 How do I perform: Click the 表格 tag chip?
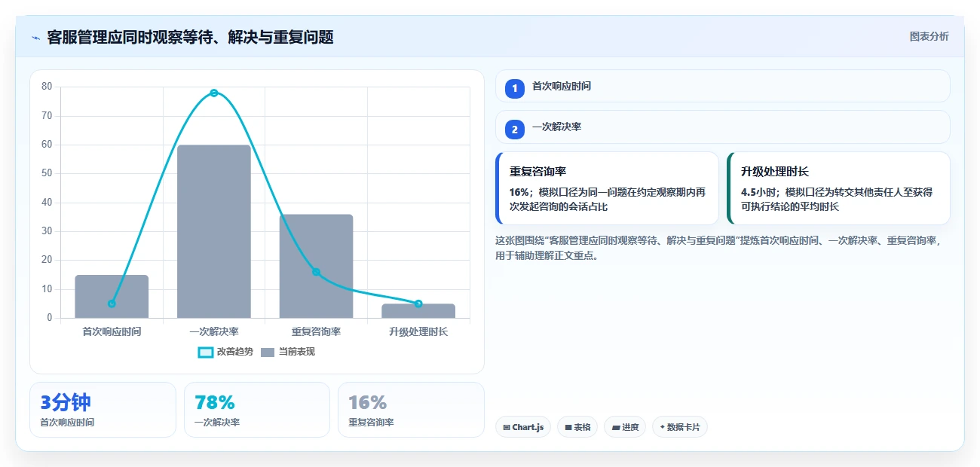[x=577, y=427]
